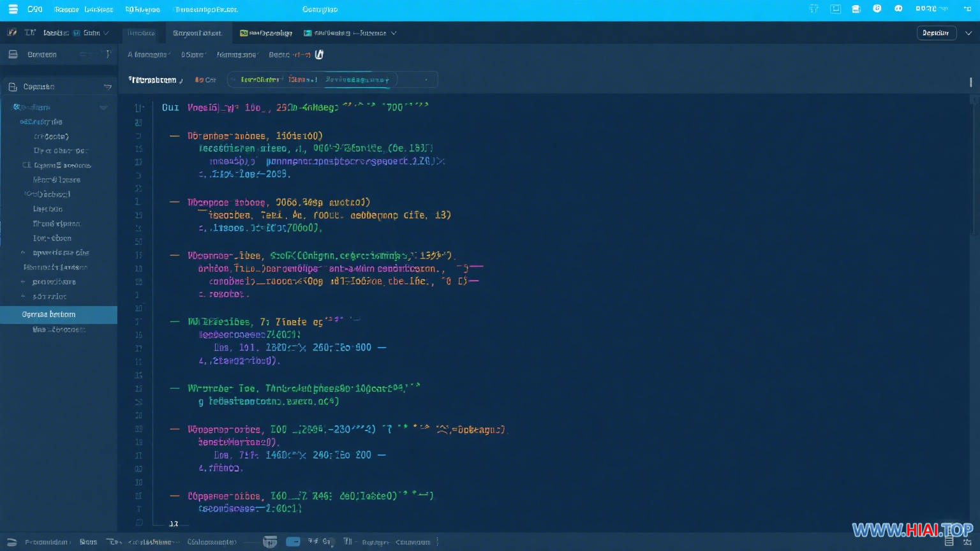This screenshot has height=551, width=980.
Task: Click the square window icon in the title bar
Action: pos(835,9)
